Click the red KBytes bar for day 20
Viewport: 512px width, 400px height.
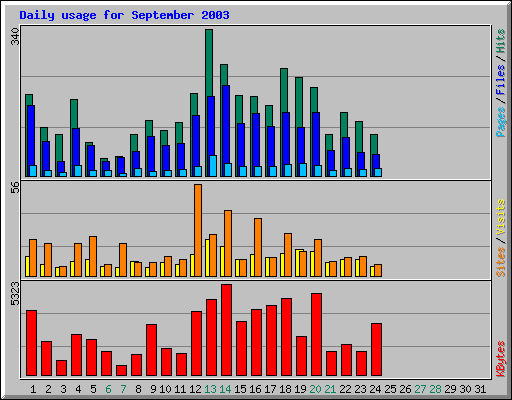pos(316,335)
